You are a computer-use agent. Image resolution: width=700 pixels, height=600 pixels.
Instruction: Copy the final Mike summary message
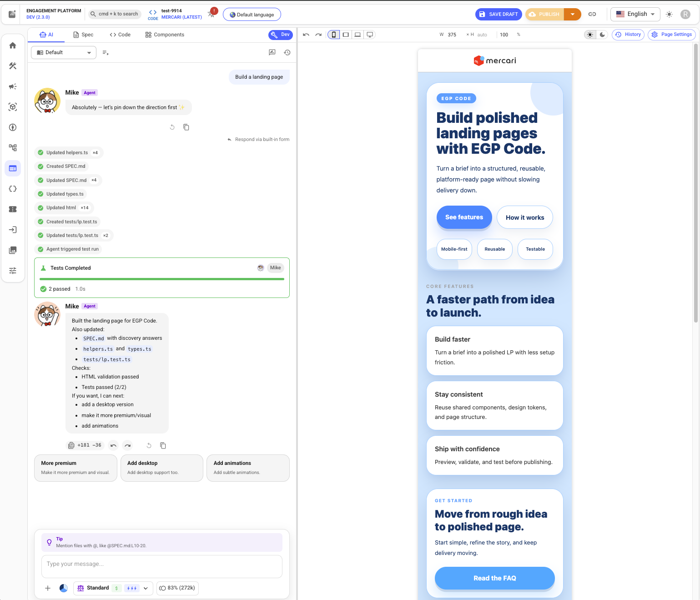click(x=163, y=445)
